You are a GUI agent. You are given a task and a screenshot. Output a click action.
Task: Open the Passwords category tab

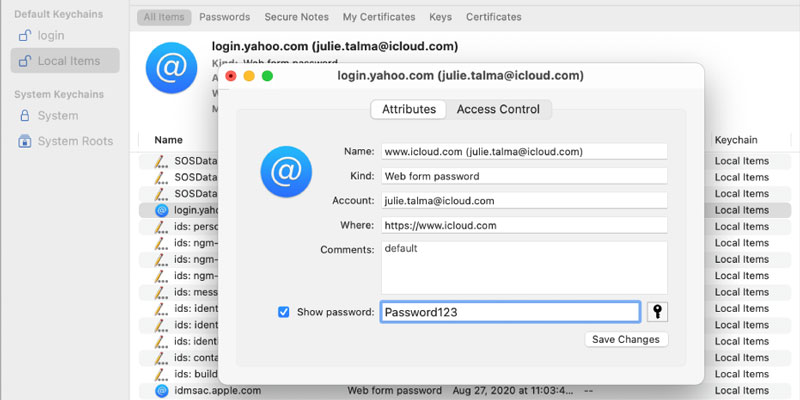224,17
